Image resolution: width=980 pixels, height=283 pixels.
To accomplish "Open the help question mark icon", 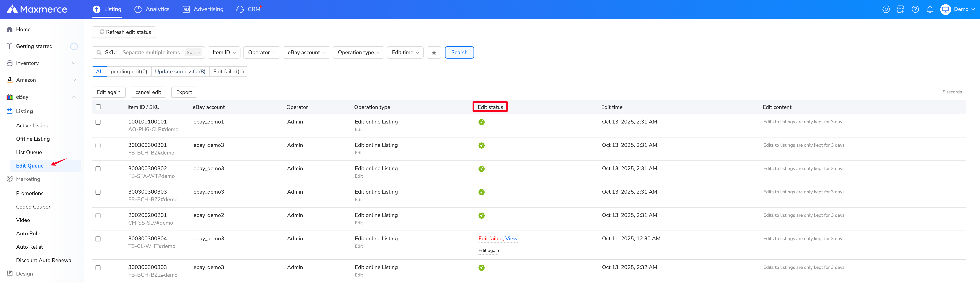I will tap(915, 9).
